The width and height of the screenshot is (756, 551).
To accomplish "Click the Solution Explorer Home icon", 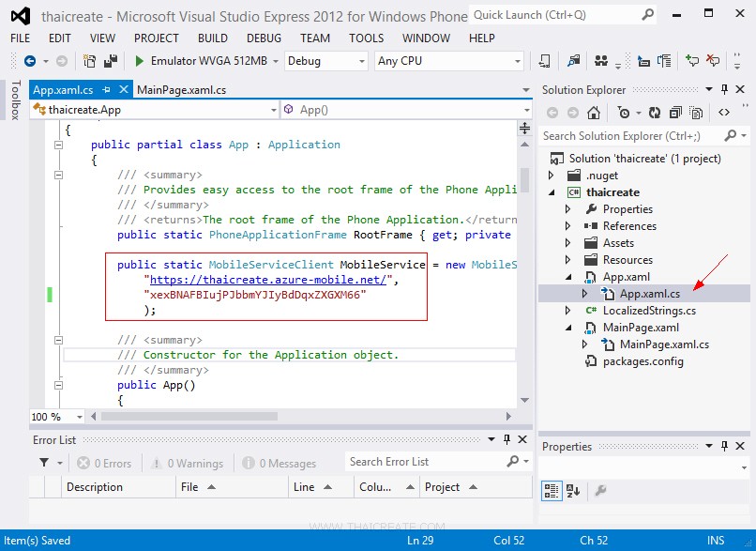I will click(x=594, y=113).
